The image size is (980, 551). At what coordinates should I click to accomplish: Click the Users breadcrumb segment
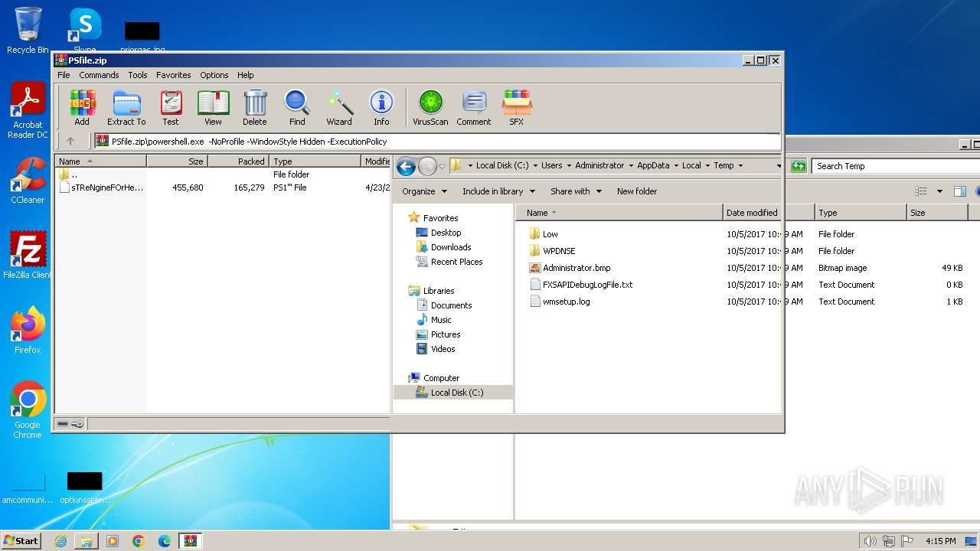[x=551, y=165]
